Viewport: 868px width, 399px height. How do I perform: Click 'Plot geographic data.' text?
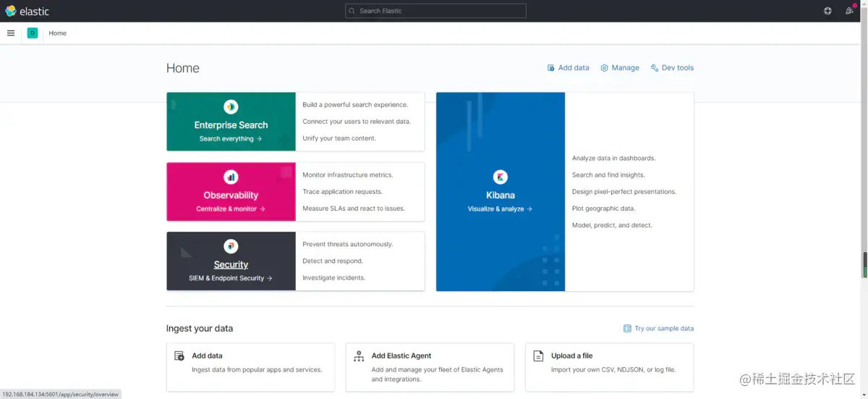603,209
